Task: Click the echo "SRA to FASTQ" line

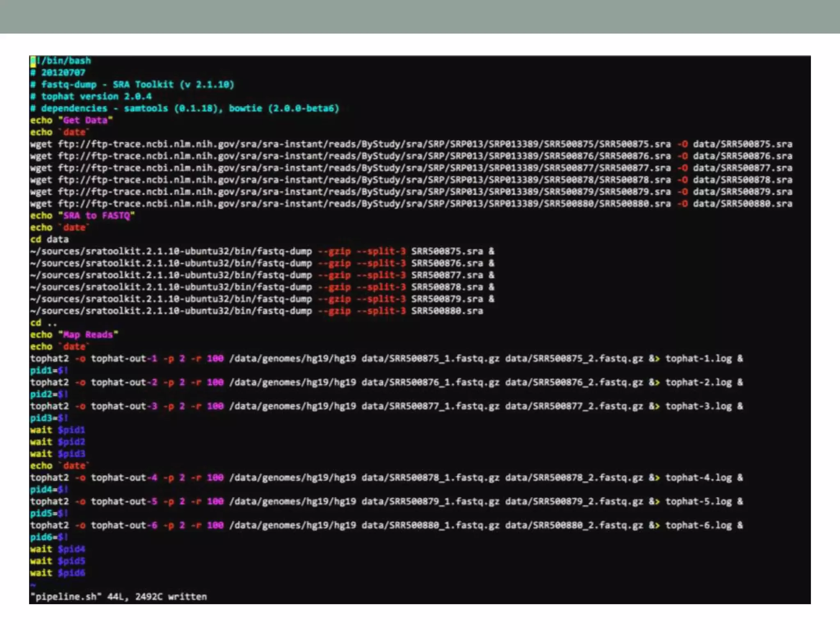Action: [x=82, y=215]
